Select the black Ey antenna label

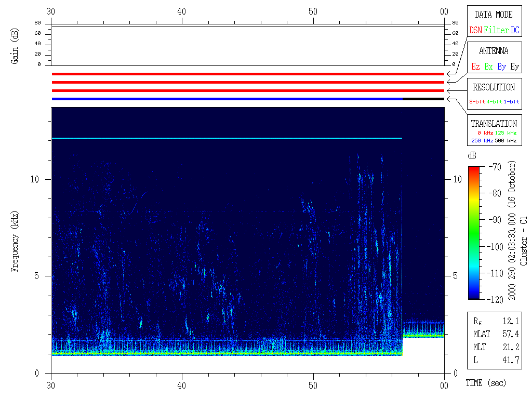click(x=514, y=67)
